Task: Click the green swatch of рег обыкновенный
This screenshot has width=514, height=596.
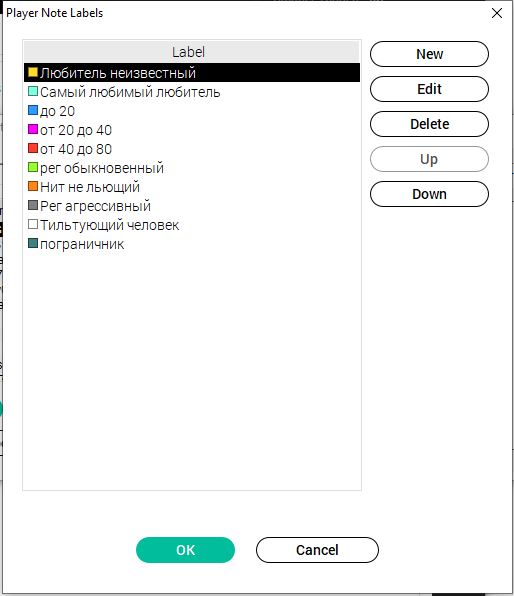Action: 33,167
